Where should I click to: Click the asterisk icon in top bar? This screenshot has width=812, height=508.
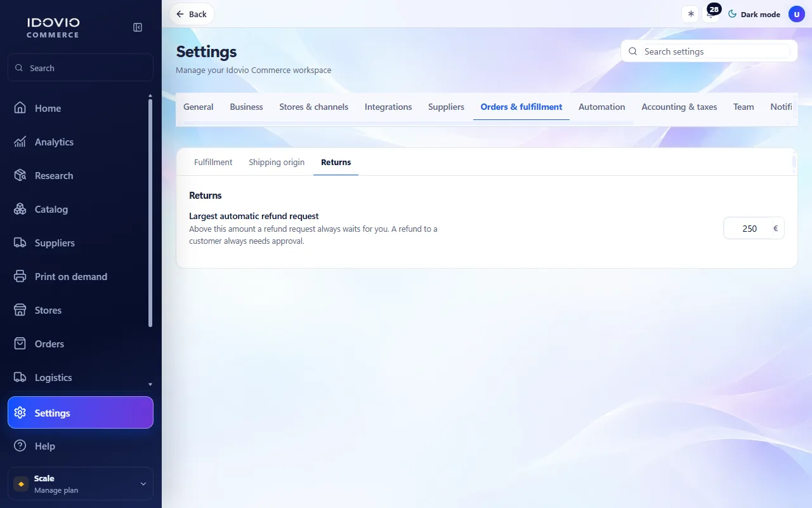(691, 14)
